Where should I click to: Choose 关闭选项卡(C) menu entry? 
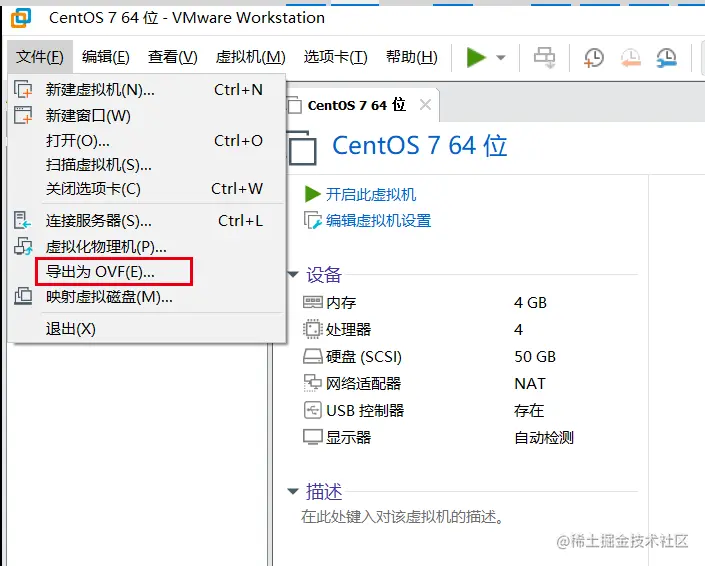point(147,189)
